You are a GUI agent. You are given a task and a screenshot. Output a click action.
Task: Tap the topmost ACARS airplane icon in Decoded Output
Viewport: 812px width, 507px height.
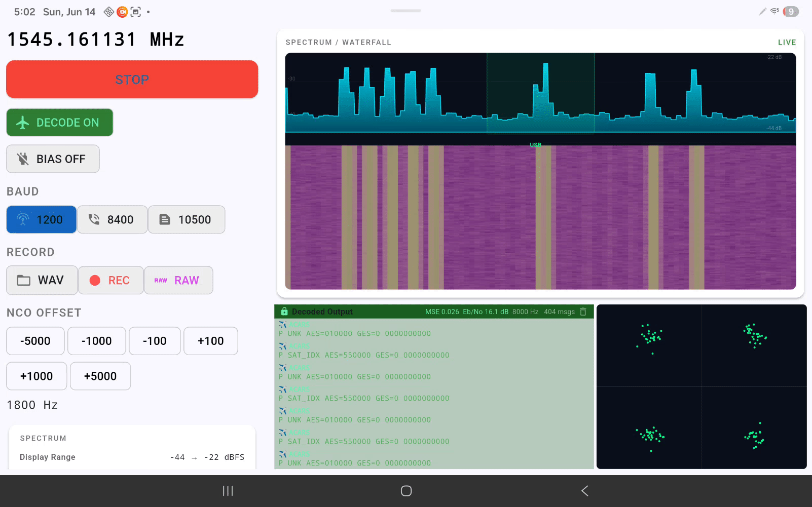tap(282, 325)
